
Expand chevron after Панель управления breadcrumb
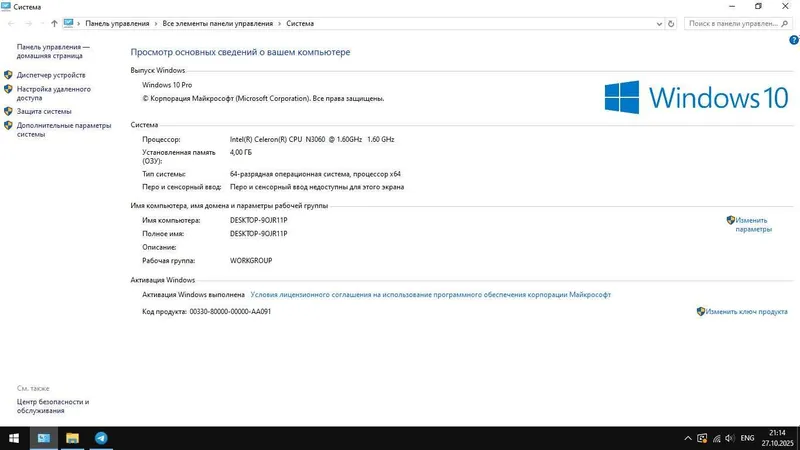click(x=156, y=23)
